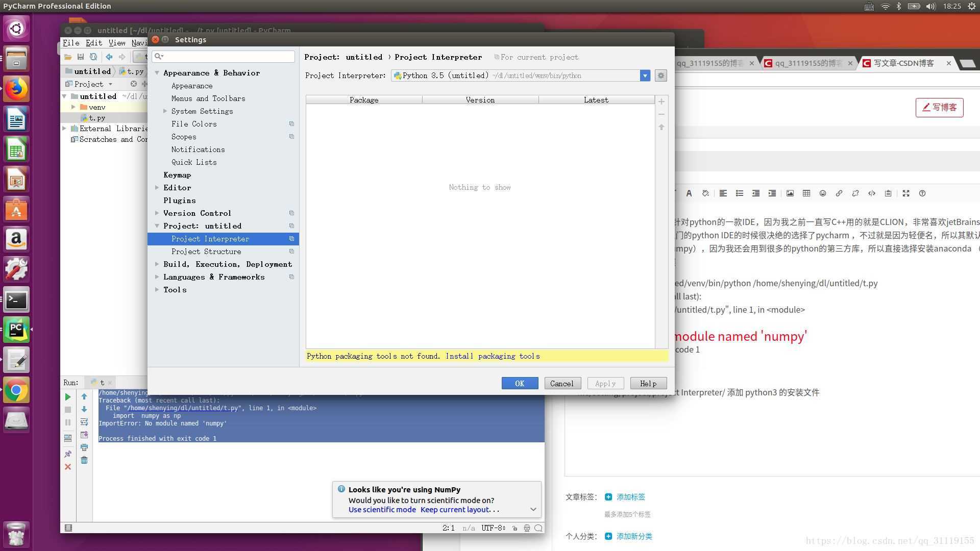Open Google Chrome from the dock
Screen dimensions: 980x551
(x=16, y=391)
